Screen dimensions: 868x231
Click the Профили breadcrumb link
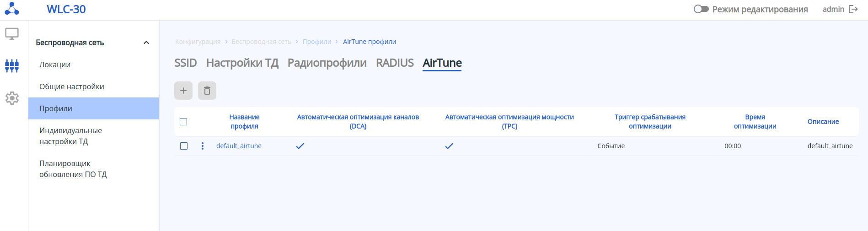coord(316,42)
